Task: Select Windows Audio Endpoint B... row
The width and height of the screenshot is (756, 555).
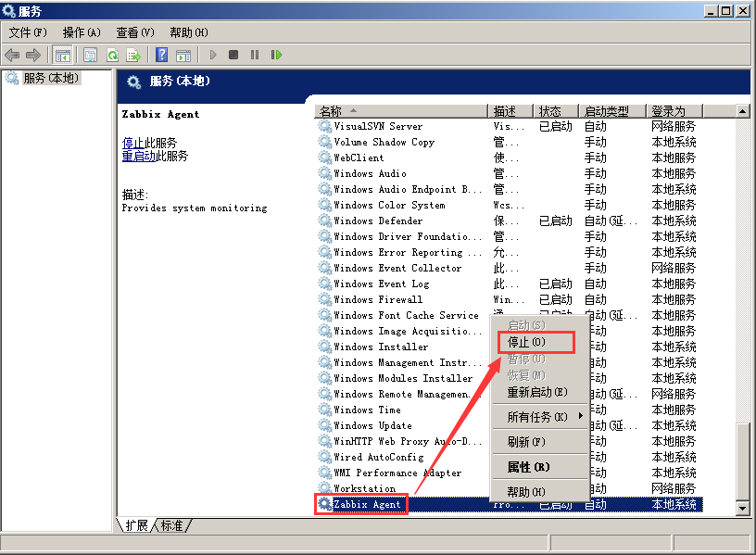Action: (x=510, y=189)
